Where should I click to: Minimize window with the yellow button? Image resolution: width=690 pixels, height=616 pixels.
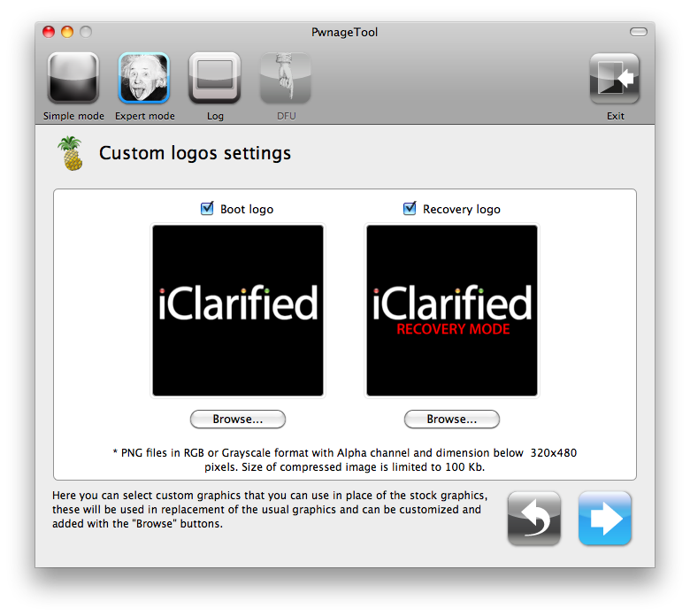pyautogui.click(x=67, y=32)
